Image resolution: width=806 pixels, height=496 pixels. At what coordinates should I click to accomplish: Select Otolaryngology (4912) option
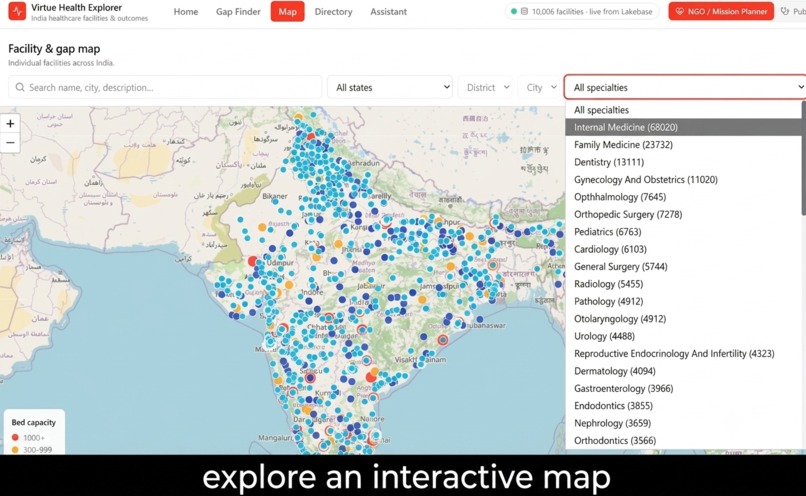(x=683, y=319)
